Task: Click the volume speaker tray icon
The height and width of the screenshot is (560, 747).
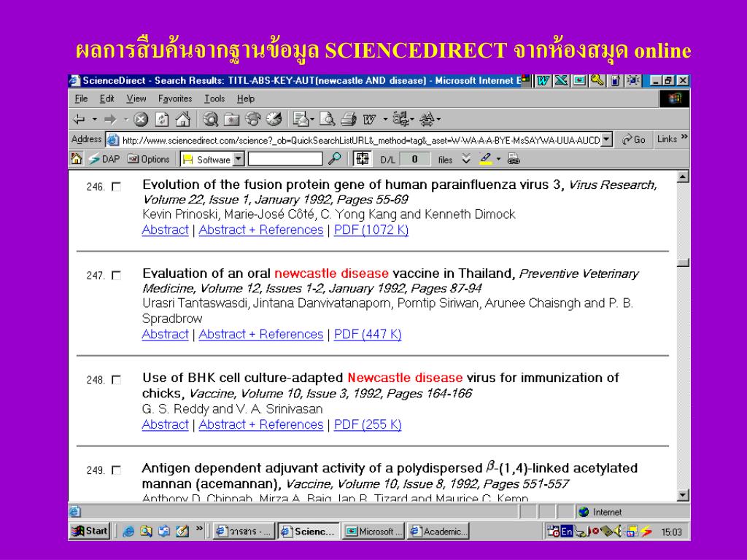Action: [618, 531]
